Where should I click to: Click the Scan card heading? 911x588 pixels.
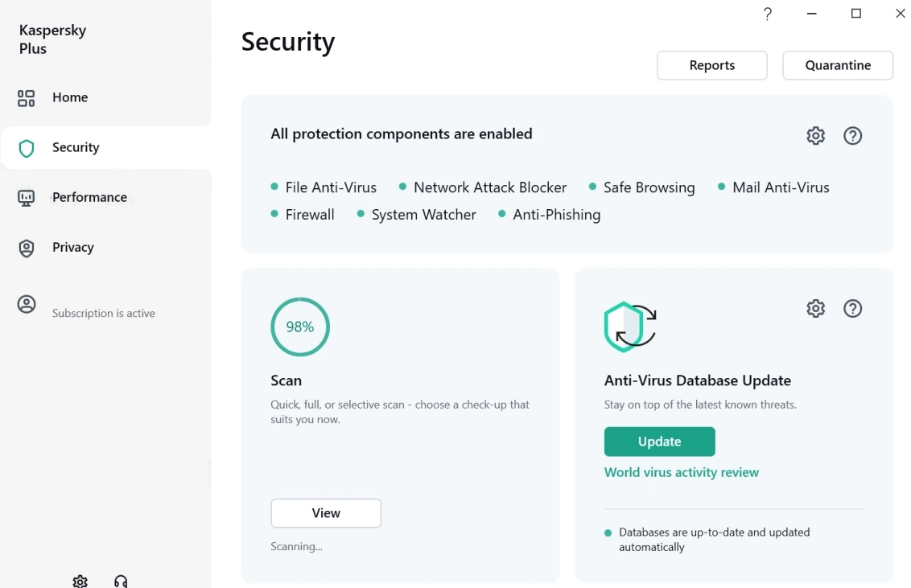286,380
